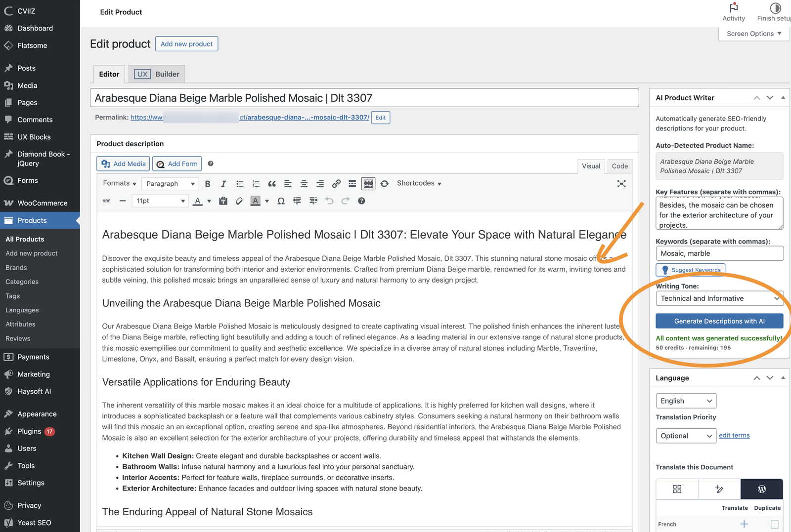Tick the French Duplicate checkbox
This screenshot has height=532, width=791.
775,524
